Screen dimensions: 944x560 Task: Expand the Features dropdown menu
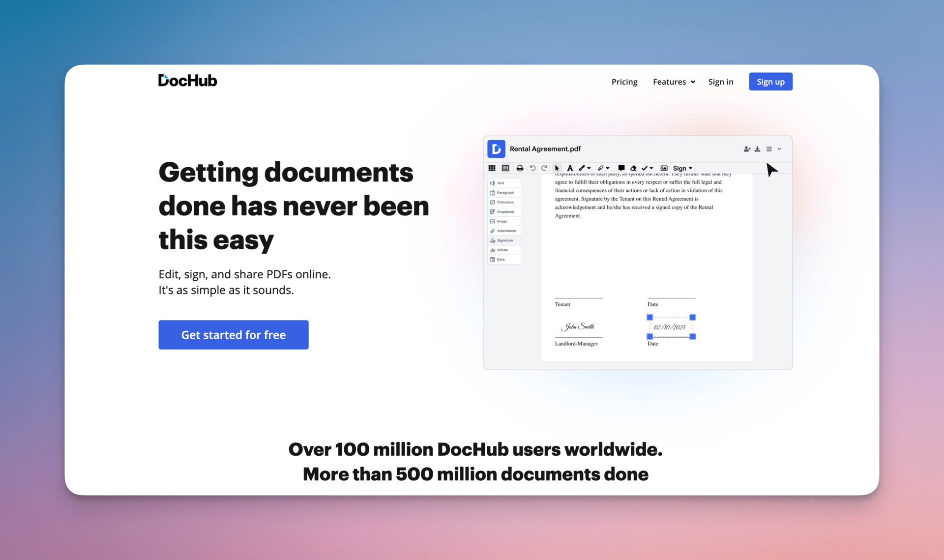[x=674, y=82]
